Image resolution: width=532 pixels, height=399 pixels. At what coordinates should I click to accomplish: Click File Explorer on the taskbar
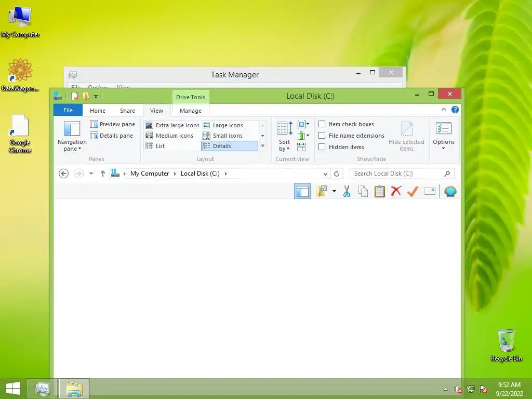(74, 389)
